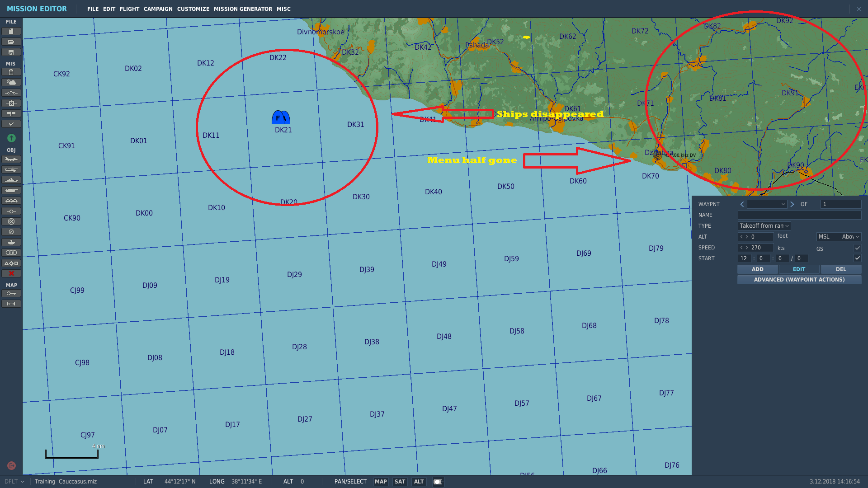Open the FLIGHT menu
The image size is (868, 488).
point(129,9)
